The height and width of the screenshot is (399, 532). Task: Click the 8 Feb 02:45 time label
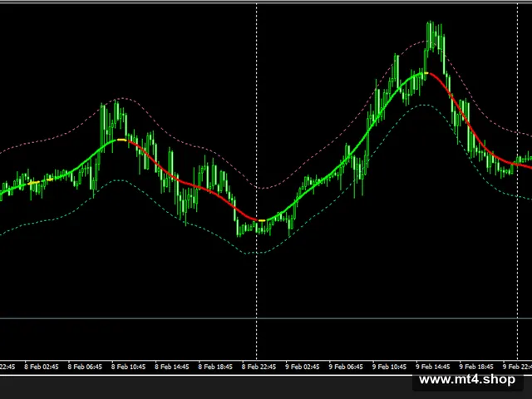[x=42, y=367]
